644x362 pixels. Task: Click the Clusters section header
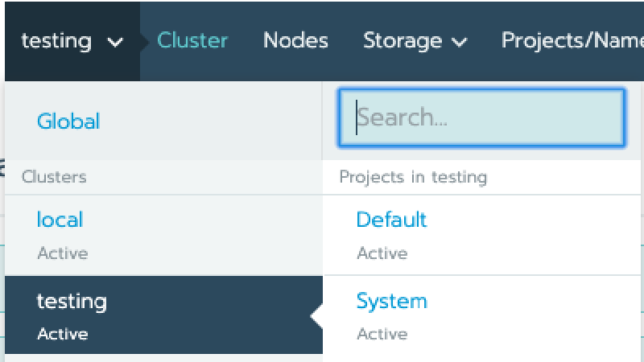click(54, 177)
